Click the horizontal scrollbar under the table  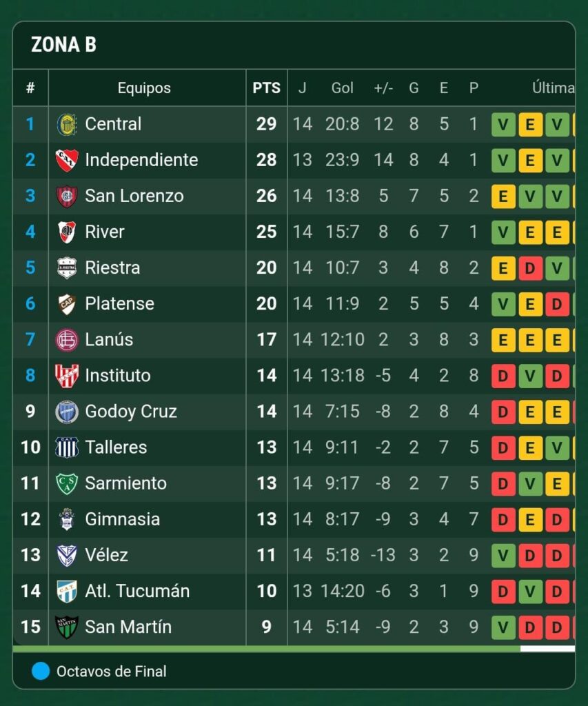click(266, 649)
